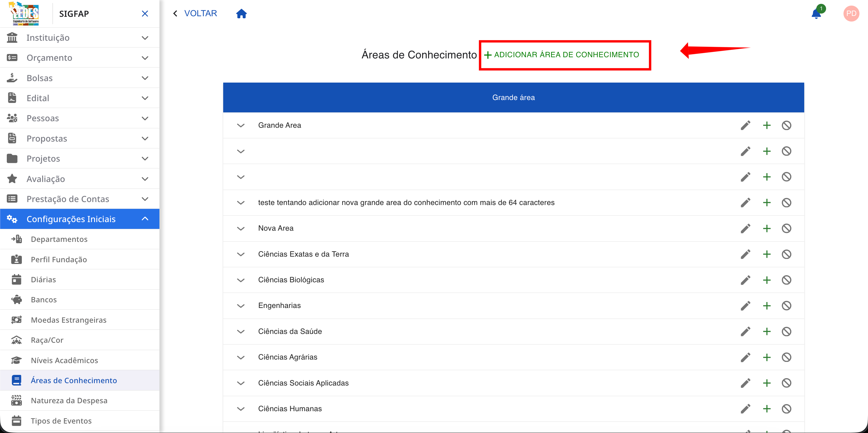Expand the Ciências Exatas e da Terra row
The width and height of the screenshot is (868, 433).
[241, 254]
